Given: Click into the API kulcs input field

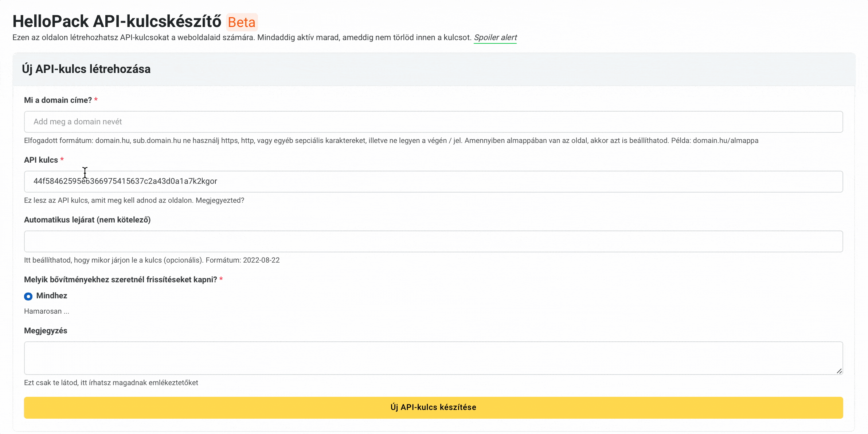Looking at the screenshot, I should (433, 182).
